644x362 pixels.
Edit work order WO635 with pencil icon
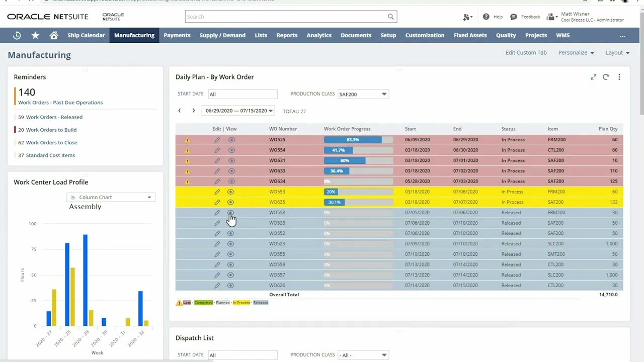point(217,202)
